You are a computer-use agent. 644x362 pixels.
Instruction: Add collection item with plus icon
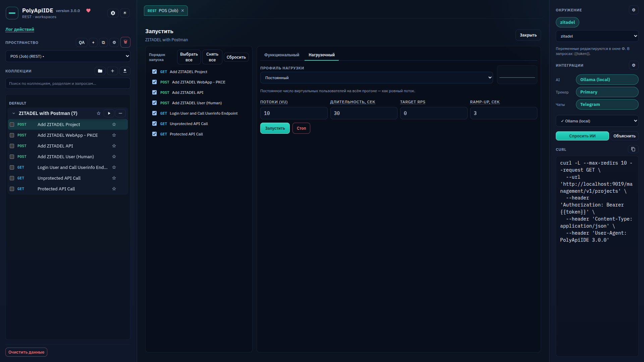[x=112, y=71]
